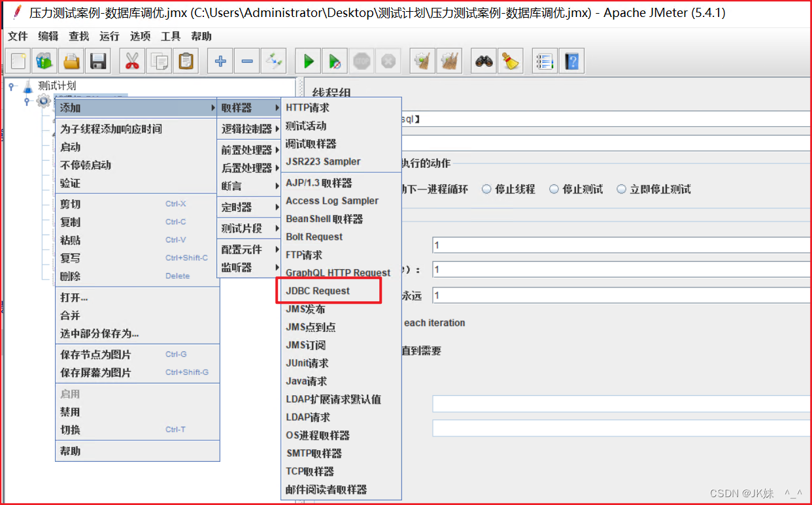Screen dimensions: 812x505
Task: Click the Open file toolbar icon
Action: (x=71, y=61)
